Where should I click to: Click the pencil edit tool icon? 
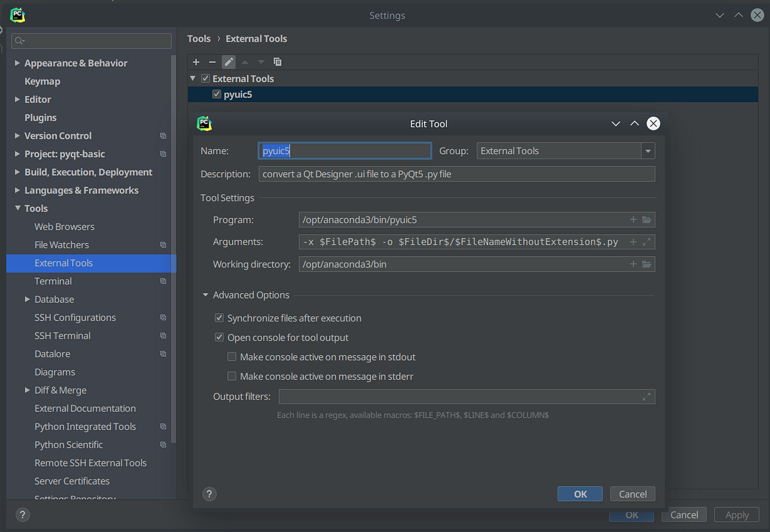[x=228, y=62]
